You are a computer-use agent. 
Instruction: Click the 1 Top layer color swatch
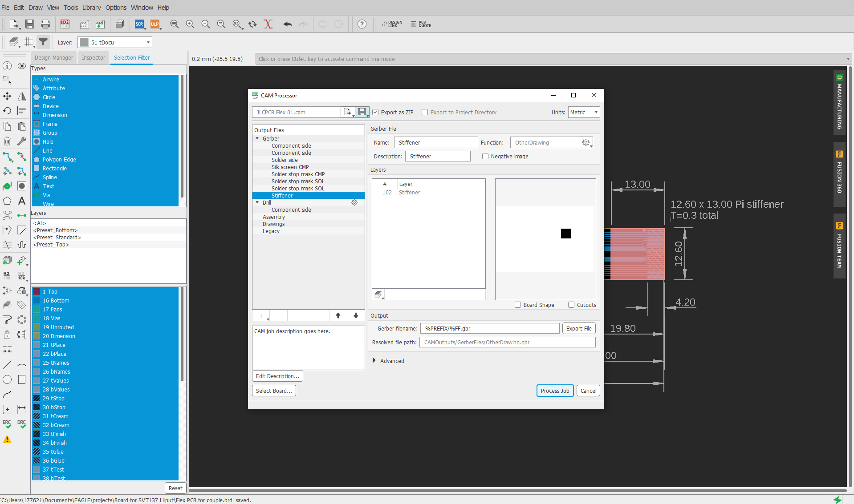coord(37,292)
